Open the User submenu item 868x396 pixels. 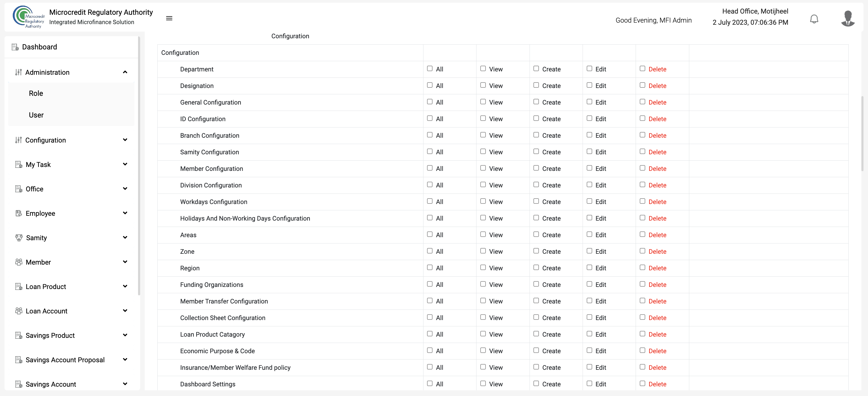tap(36, 115)
